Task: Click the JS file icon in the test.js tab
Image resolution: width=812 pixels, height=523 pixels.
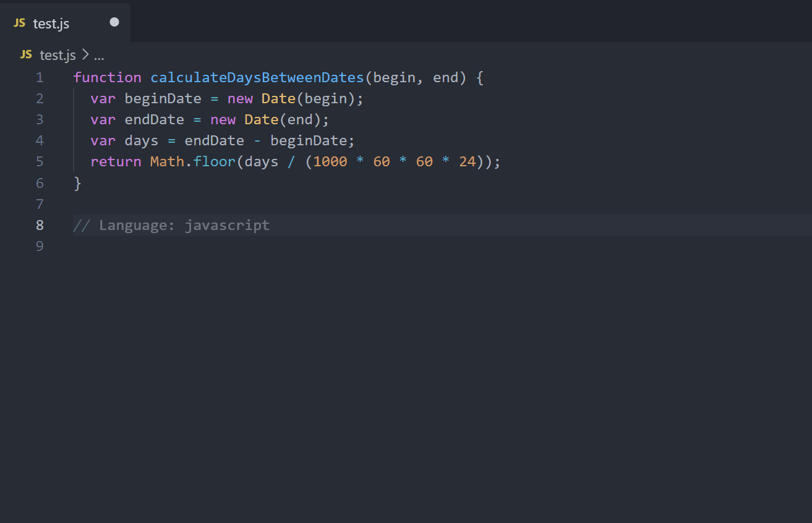Action: click(x=20, y=23)
